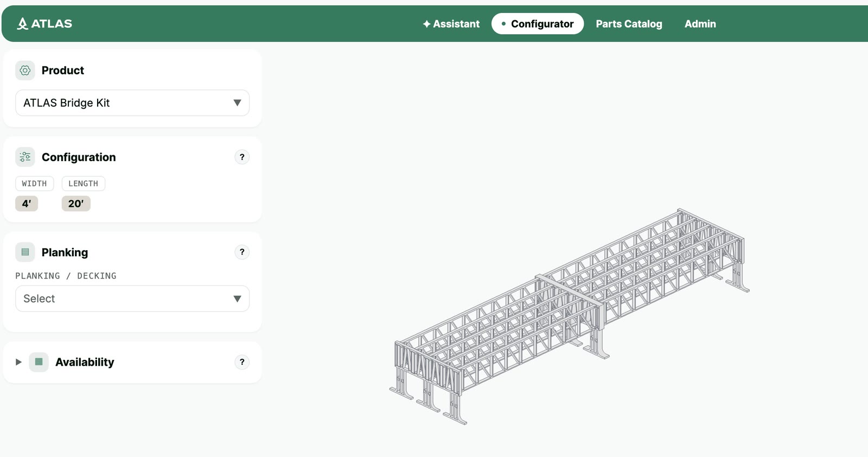The image size is (868, 457).
Task: Show help for Configuration
Action: [x=242, y=157]
